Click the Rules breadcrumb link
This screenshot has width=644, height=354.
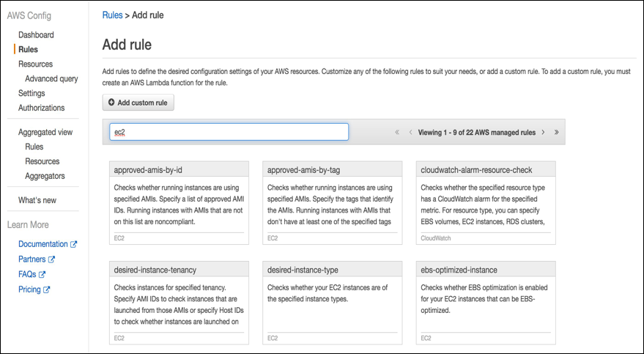coord(112,15)
